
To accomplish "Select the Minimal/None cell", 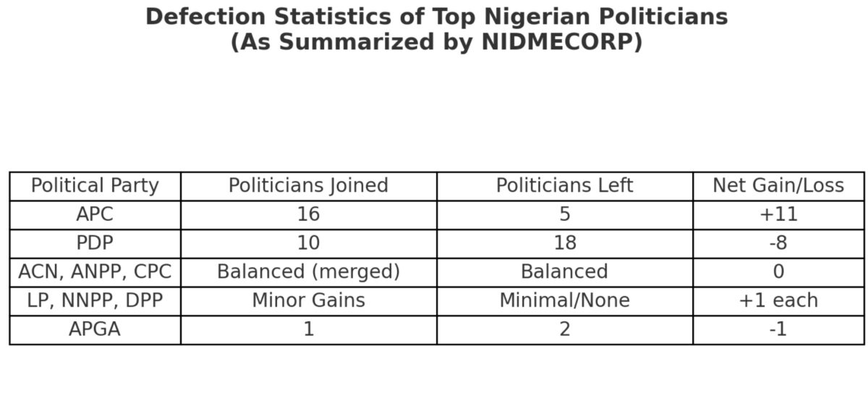I will [565, 301].
